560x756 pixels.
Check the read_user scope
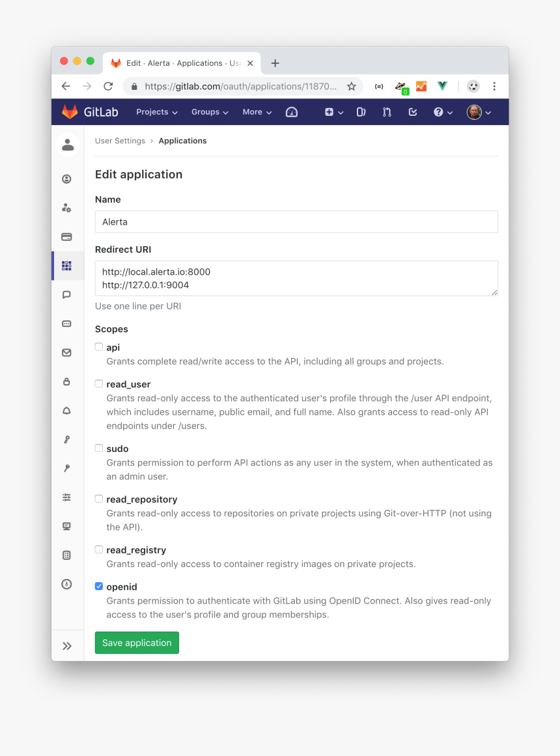pyautogui.click(x=98, y=383)
